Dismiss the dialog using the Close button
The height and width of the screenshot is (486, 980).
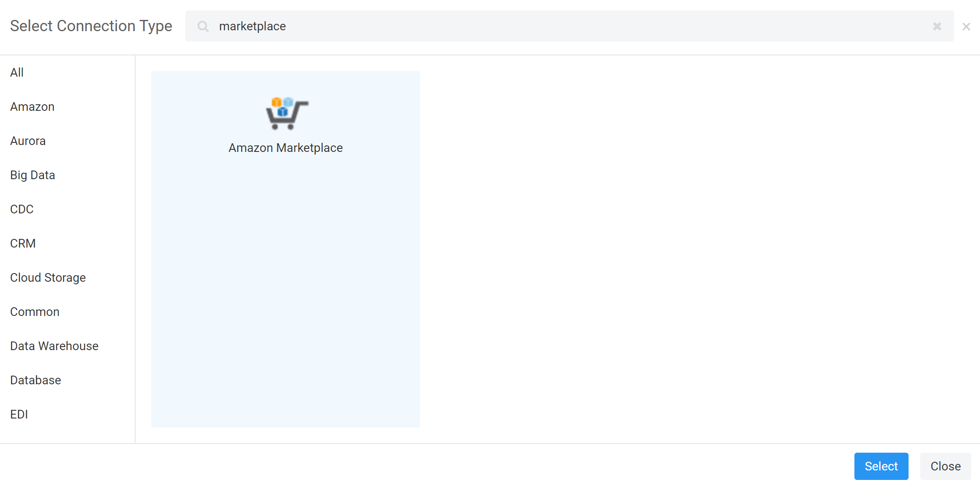(x=945, y=466)
